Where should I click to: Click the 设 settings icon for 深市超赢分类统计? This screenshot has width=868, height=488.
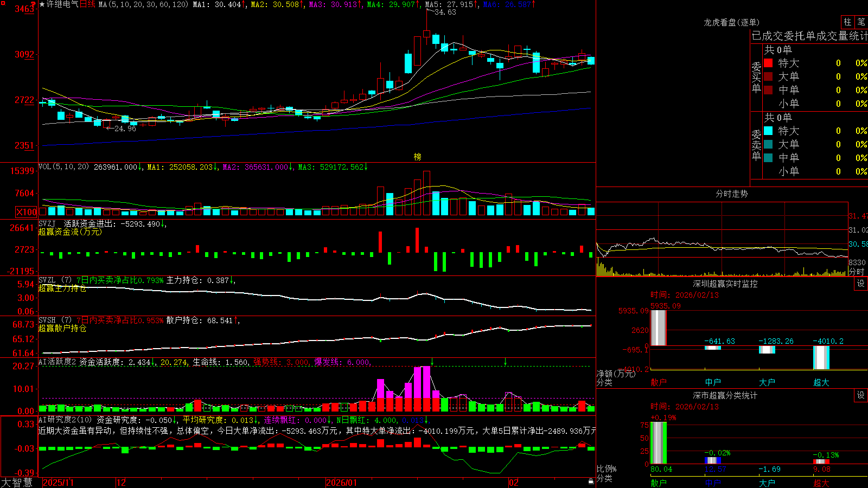[x=861, y=396]
